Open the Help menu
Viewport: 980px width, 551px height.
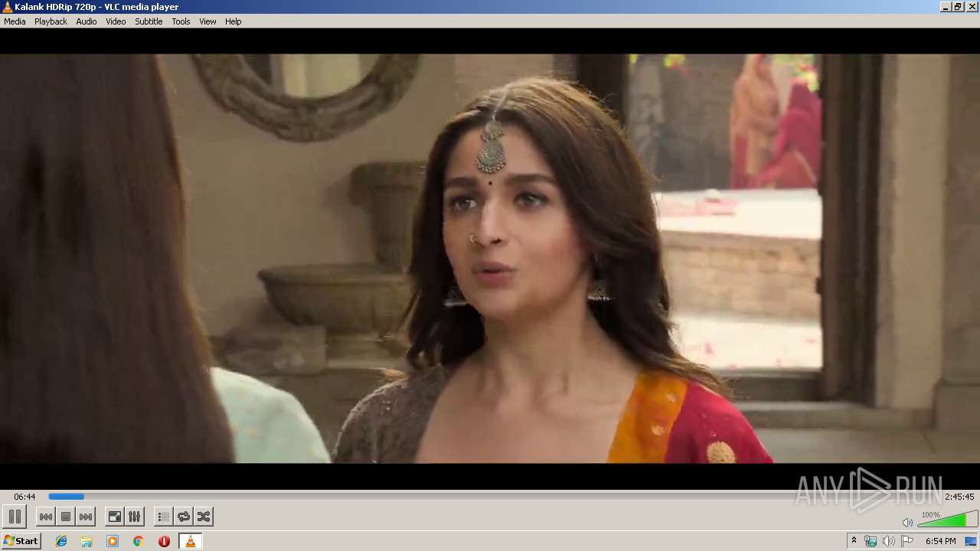233,21
